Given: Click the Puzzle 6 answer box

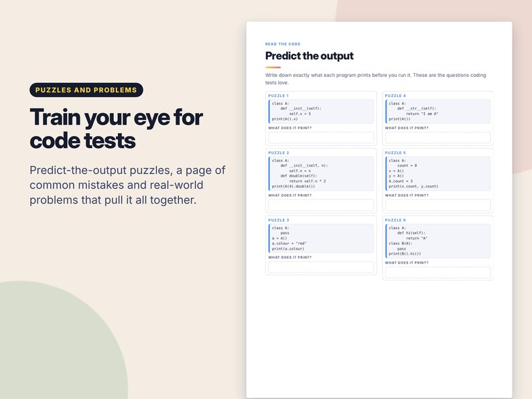Looking at the screenshot, I should click(438, 272).
